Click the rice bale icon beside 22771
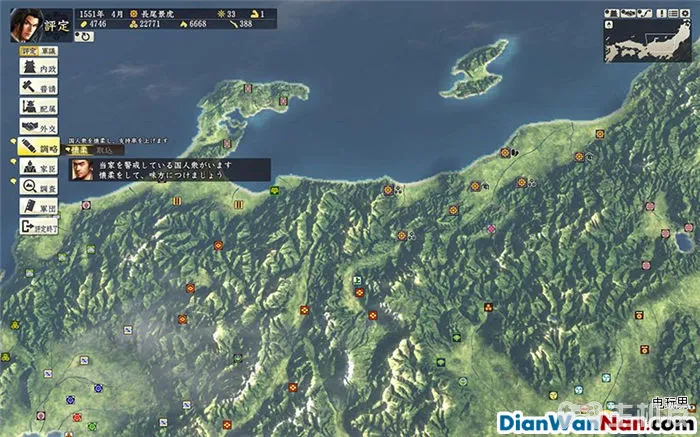This screenshot has height=437, width=700. [x=133, y=24]
